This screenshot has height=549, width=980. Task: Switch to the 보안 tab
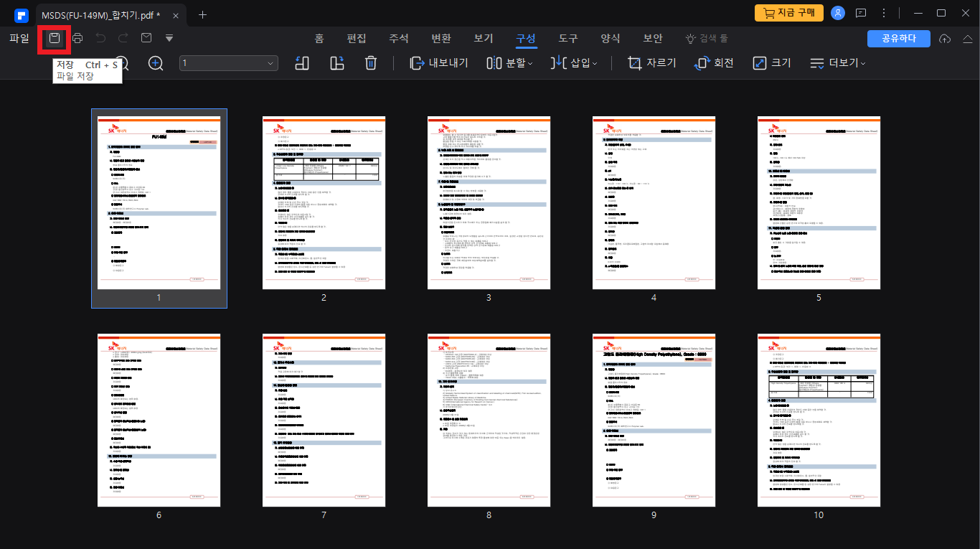click(653, 38)
